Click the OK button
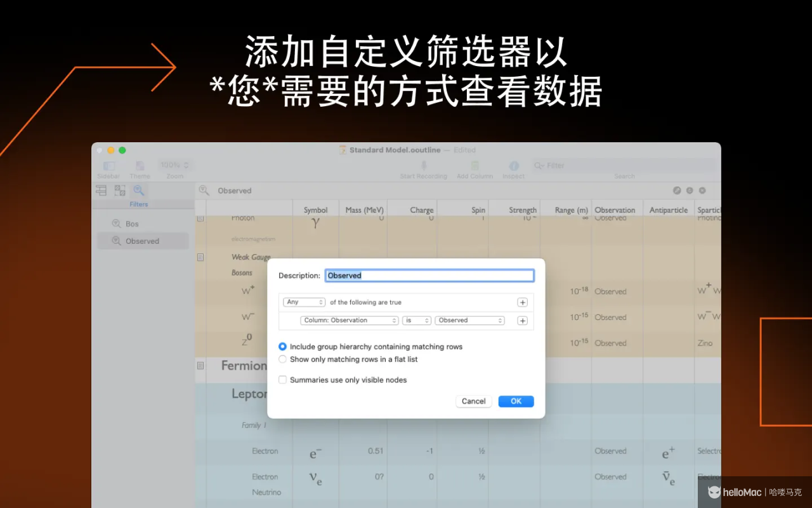The image size is (812, 508). (x=516, y=401)
